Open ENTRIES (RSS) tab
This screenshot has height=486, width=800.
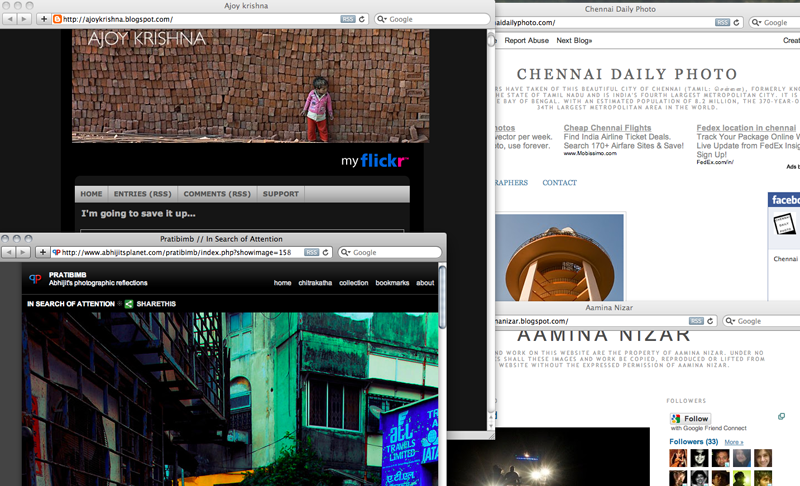pos(142,194)
